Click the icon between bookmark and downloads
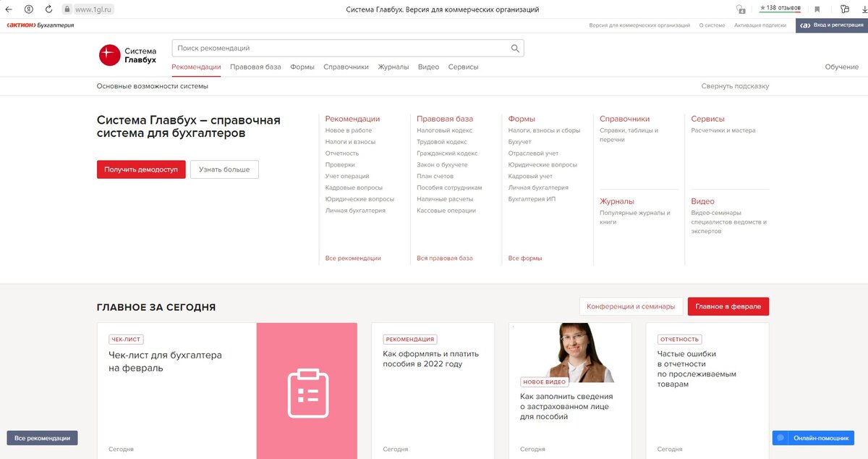 844,9
